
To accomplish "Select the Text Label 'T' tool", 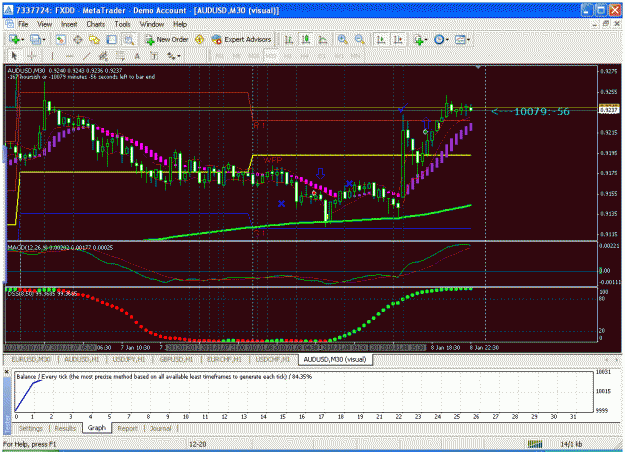I will pyautogui.click(x=154, y=56).
